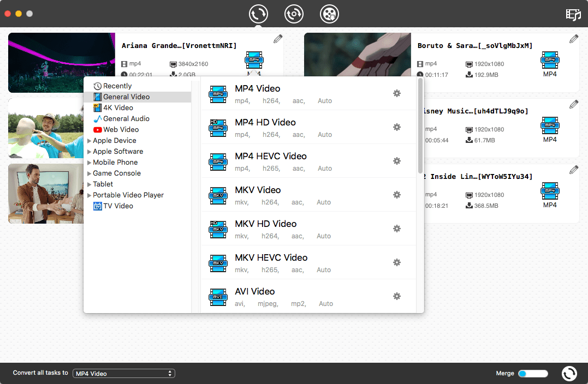Choose the MKV HEVC Video format preset
The height and width of the screenshot is (384, 588).
pyautogui.click(x=308, y=262)
